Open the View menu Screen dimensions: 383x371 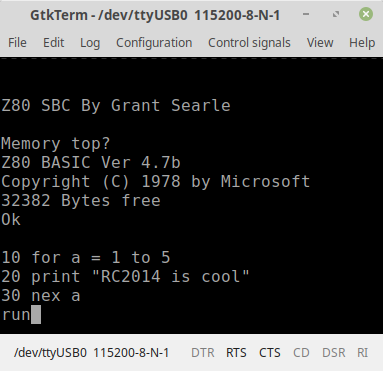pos(320,43)
